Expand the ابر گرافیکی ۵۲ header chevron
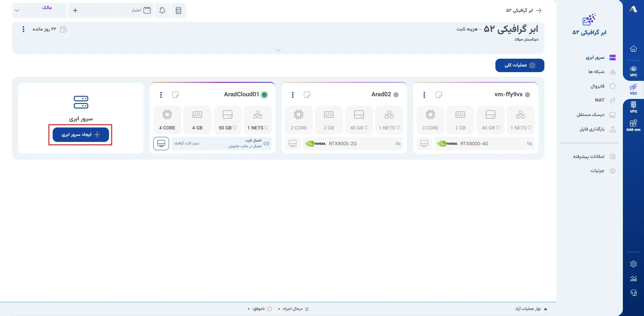 click(278, 50)
